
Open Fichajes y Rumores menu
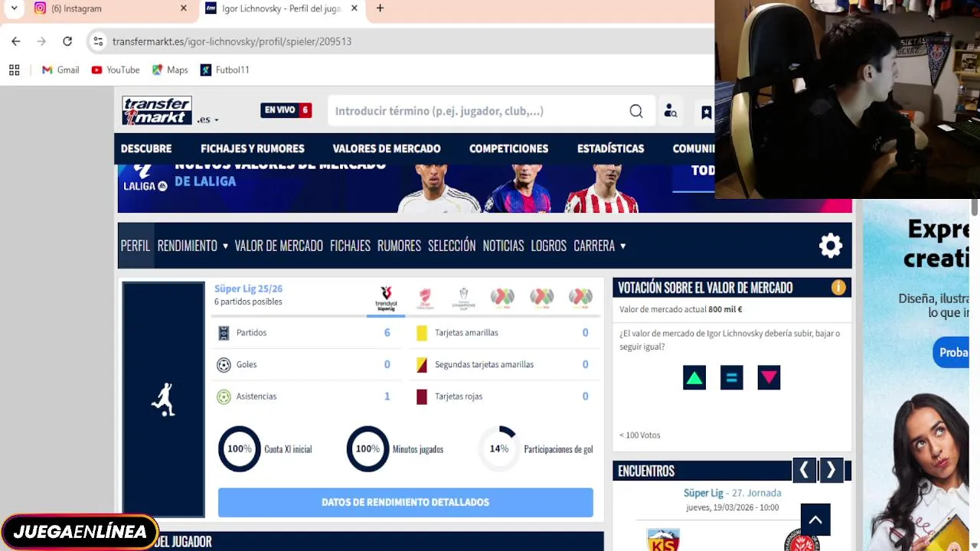253,148
